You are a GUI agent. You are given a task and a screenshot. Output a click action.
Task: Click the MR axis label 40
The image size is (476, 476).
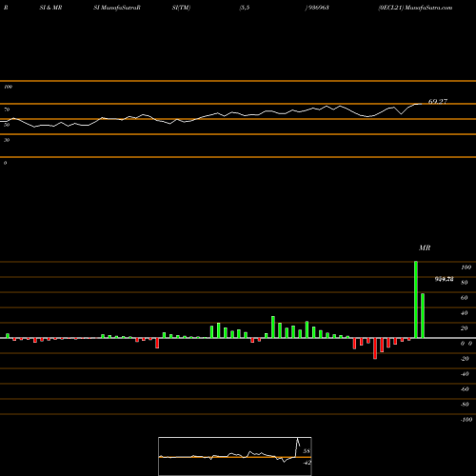(465, 313)
